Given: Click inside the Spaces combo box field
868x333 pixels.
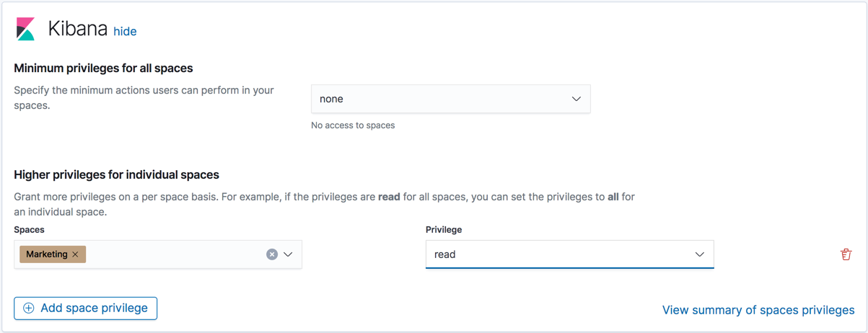Looking at the screenshot, I should pos(173,254).
